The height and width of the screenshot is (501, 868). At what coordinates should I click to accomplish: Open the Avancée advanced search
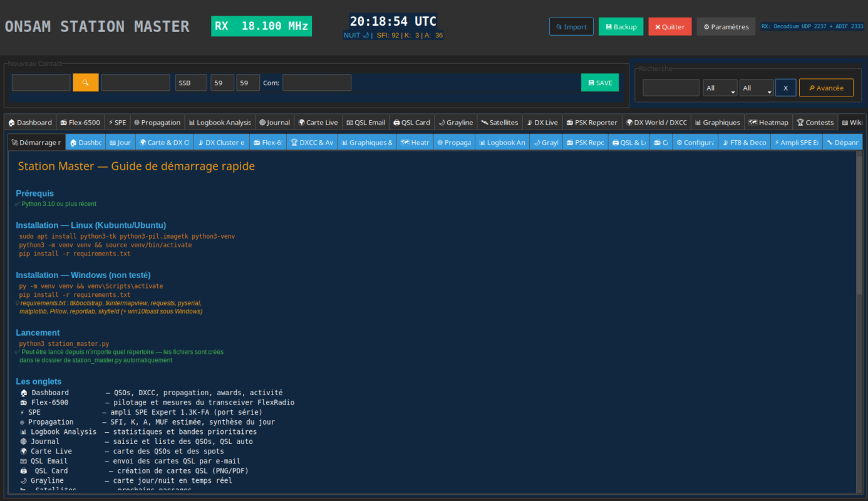(x=826, y=88)
